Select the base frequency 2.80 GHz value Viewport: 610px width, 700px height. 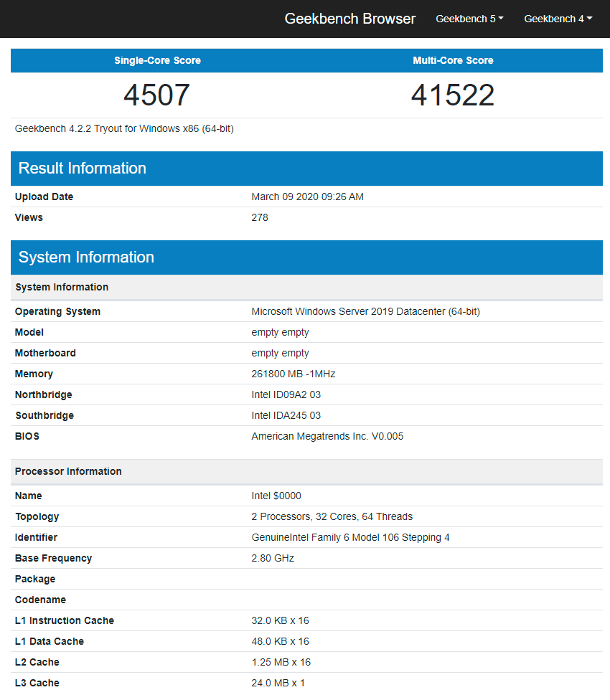point(273,558)
